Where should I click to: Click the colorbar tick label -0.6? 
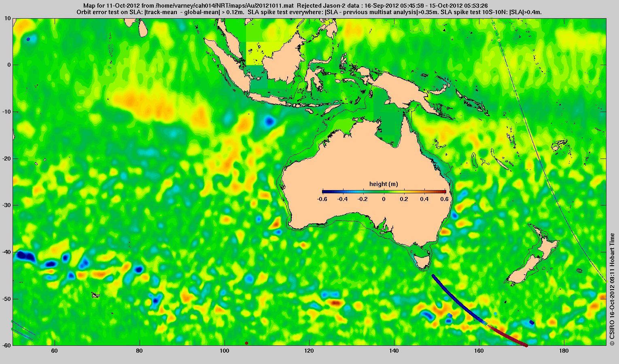322,199
